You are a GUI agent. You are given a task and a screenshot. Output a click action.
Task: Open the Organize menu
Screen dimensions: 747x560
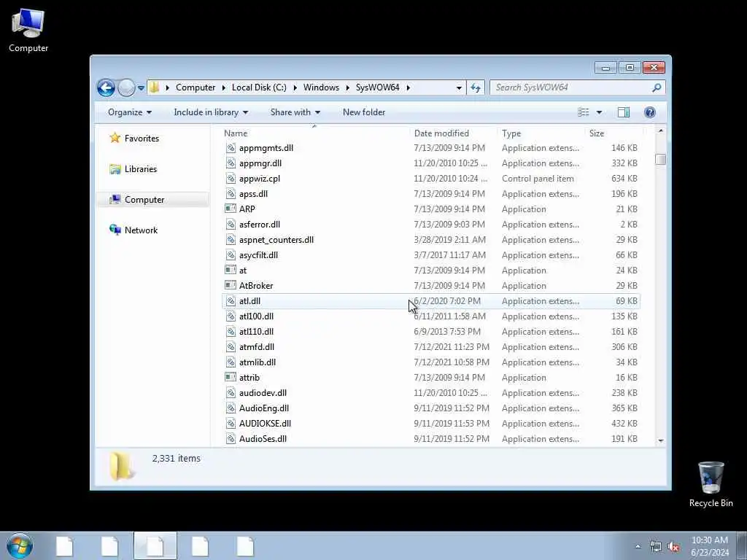point(130,112)
